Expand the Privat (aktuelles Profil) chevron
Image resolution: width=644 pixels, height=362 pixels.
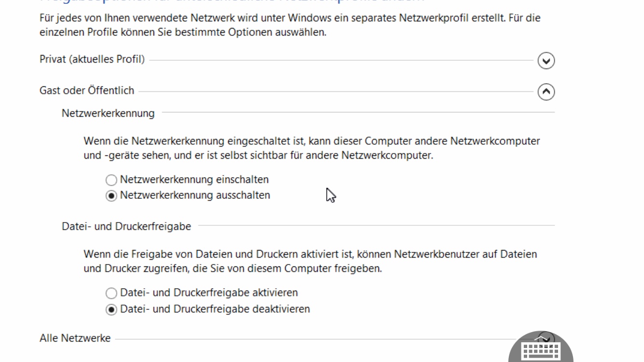pyautogui.click(x=546, y=61)
